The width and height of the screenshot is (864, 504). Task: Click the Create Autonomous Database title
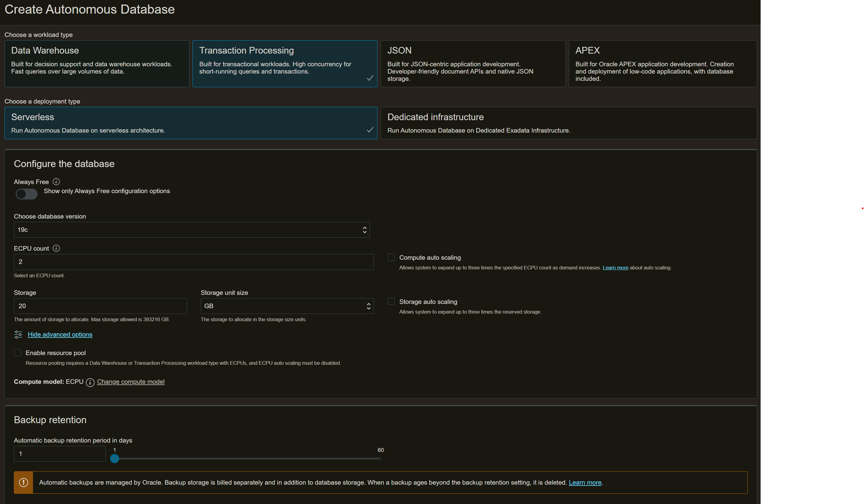90,9
